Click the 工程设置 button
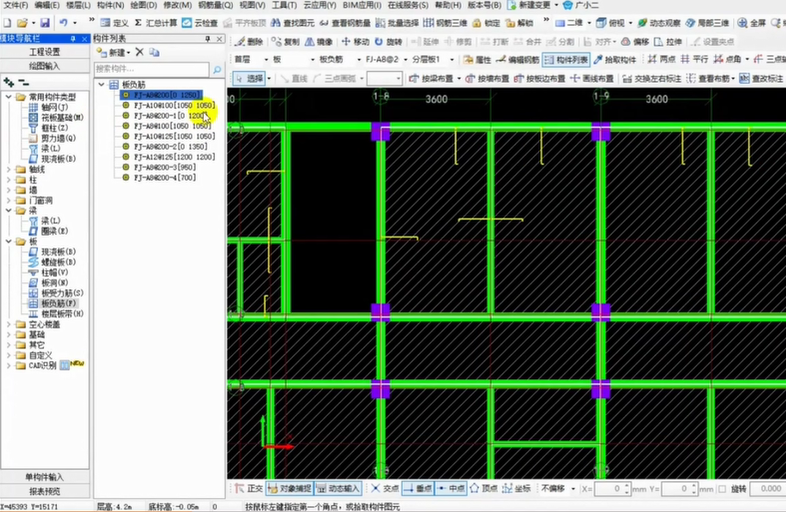 tap(45, 52)
